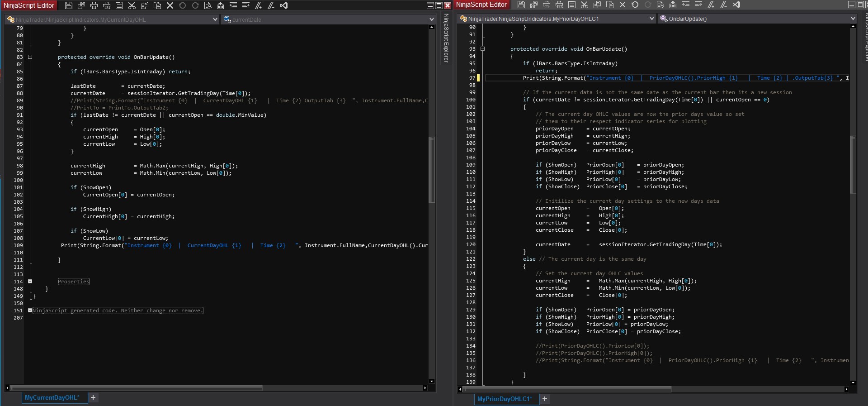Click the Uncomment selection icon in the left editor

[x=271, y=5]
